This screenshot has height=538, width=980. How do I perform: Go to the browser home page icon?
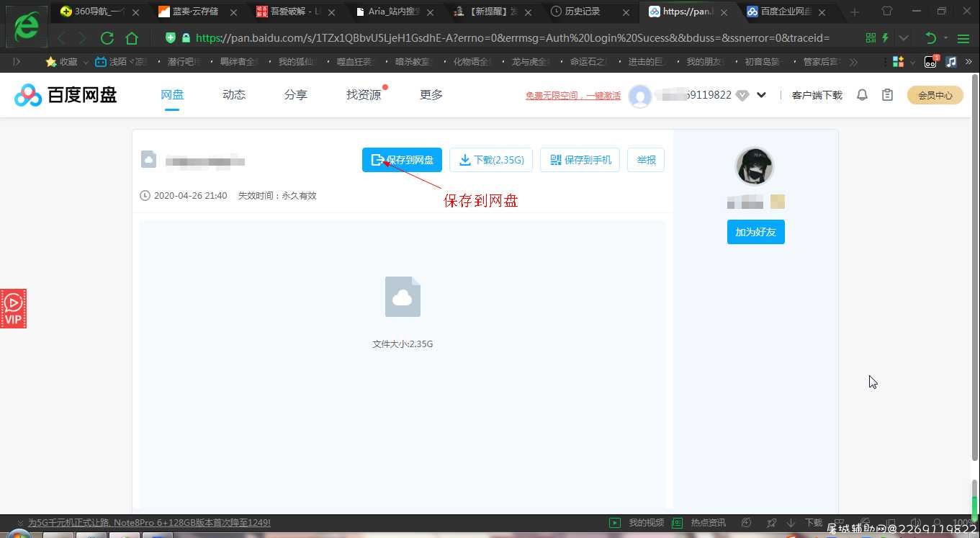(131, 38)
